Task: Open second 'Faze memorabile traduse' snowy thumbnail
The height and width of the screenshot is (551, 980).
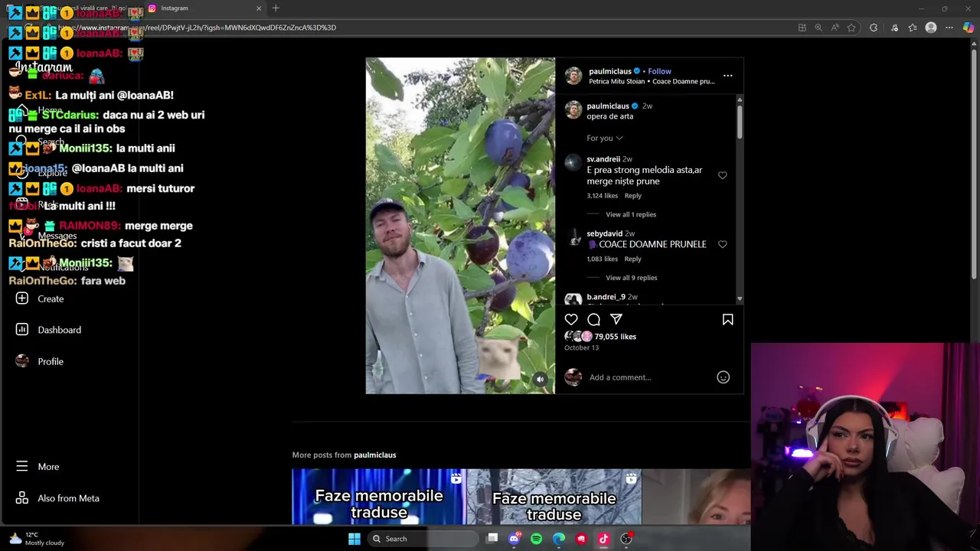Action: pyautogui.click(x=554, y=497)
